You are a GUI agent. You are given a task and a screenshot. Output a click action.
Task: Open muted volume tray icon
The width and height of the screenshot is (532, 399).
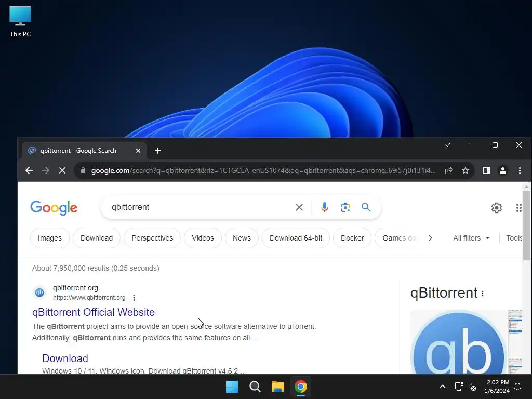point(472,387)
